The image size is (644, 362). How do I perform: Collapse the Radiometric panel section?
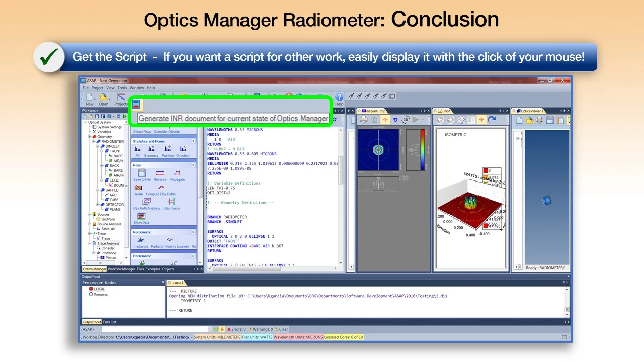194,232
